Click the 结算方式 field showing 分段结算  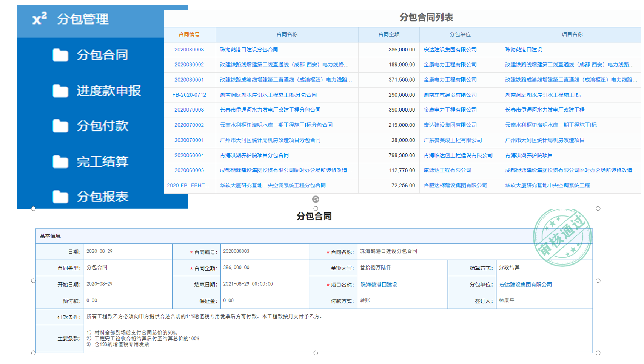[544, 268]
